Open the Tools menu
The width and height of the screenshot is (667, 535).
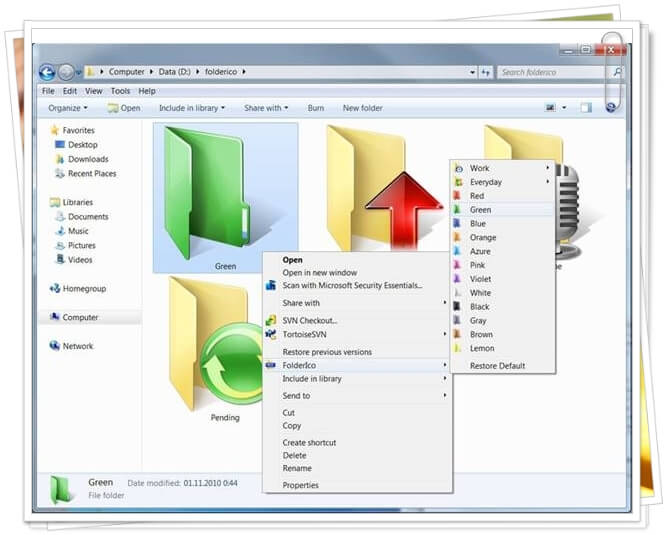click(x=120, y=91)
